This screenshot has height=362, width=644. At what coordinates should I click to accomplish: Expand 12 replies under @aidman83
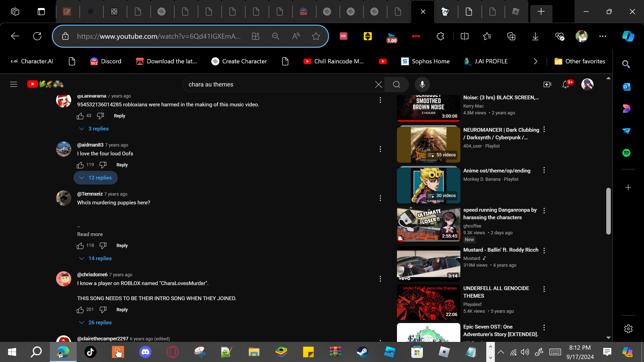point(96,178)
